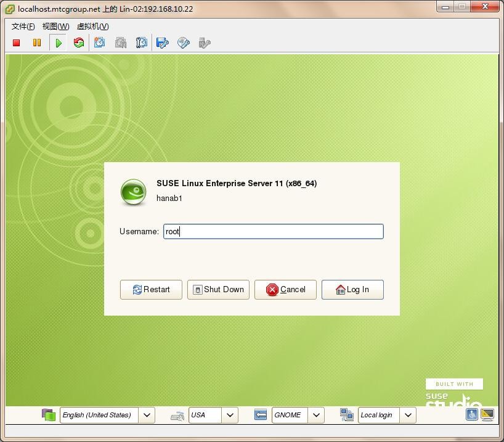Screen dimensions: 504x442
Task: Open the 虚拟机(V) menu
Action: pos(93,27)
